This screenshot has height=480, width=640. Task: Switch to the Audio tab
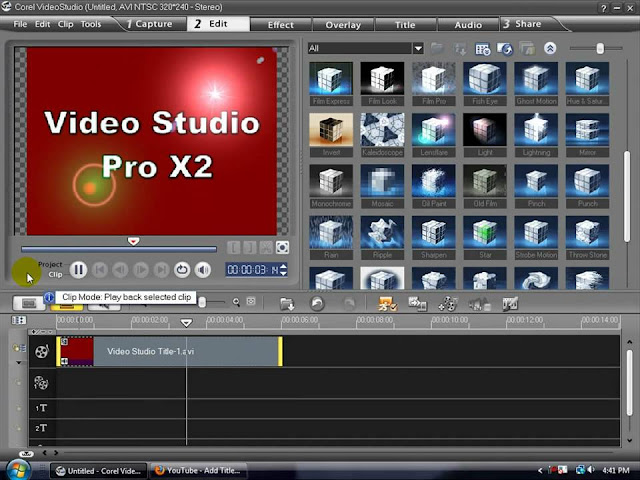click(x=468, y=25)
